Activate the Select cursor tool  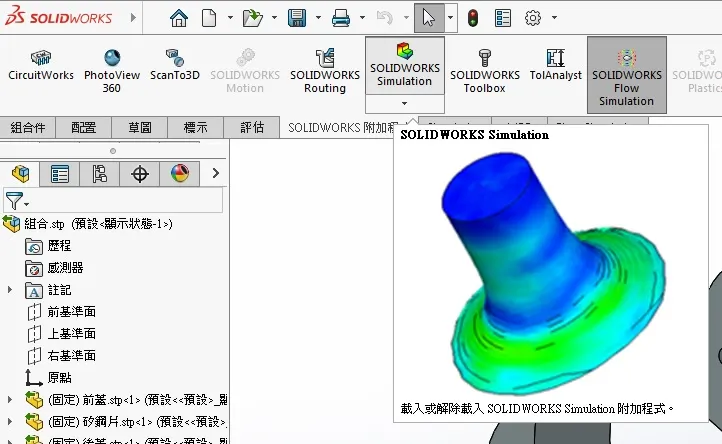click(x=429, y=18)
